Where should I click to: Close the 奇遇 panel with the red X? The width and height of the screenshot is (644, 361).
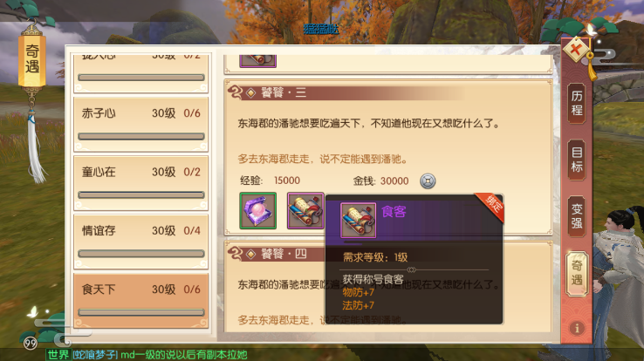point(576,50)
